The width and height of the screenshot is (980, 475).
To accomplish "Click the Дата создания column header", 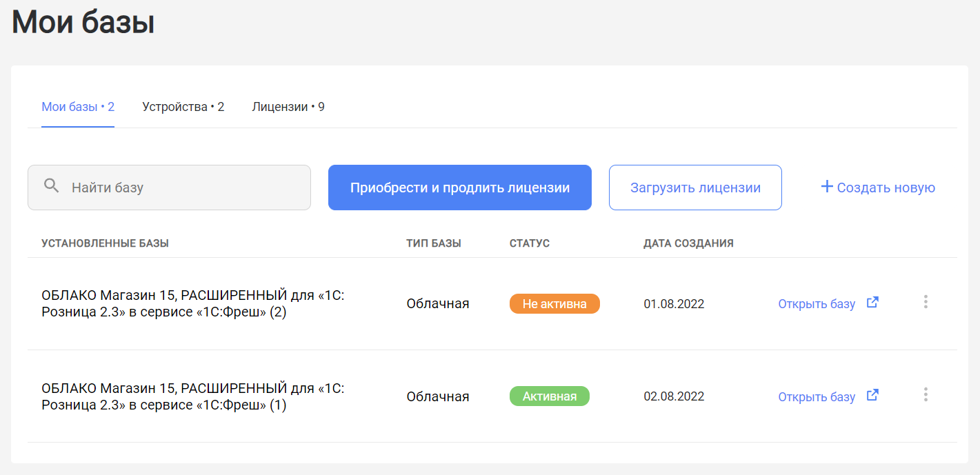I will point(688,243).
